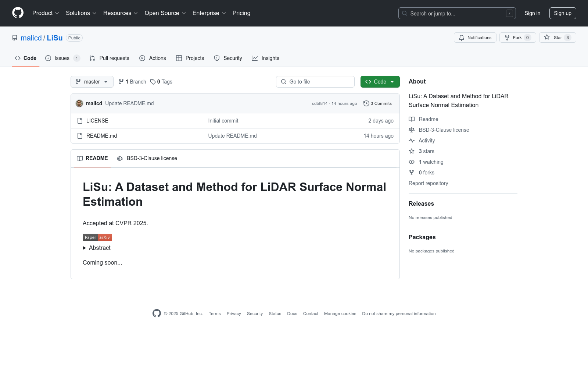Click the repository icon beside malicd
Screen dimensions: 588x368
click(15, 38)
